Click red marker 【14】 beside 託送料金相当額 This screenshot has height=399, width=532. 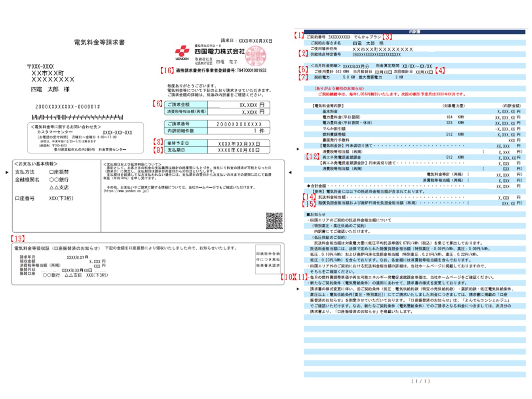tap(309, 197)
